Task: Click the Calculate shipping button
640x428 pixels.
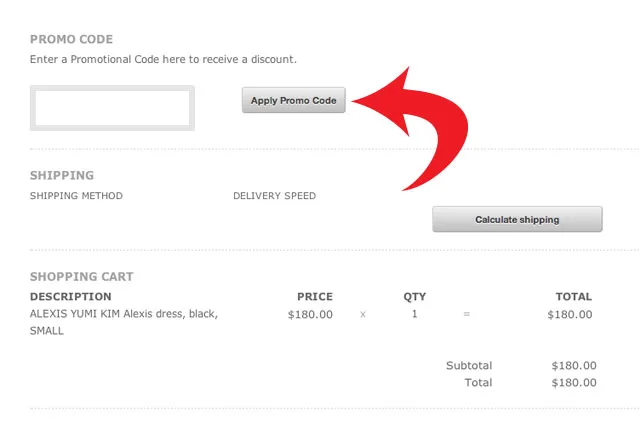Action: point(517,219)
